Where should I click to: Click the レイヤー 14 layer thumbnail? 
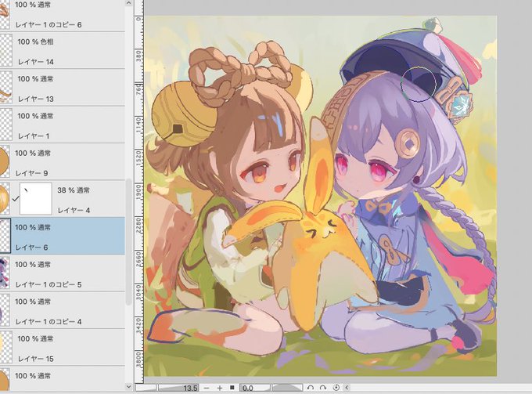(x=5, y=51)
